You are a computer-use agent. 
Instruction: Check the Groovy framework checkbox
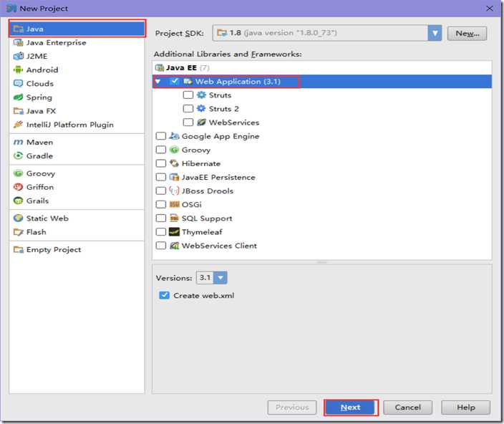click(160, 150)
